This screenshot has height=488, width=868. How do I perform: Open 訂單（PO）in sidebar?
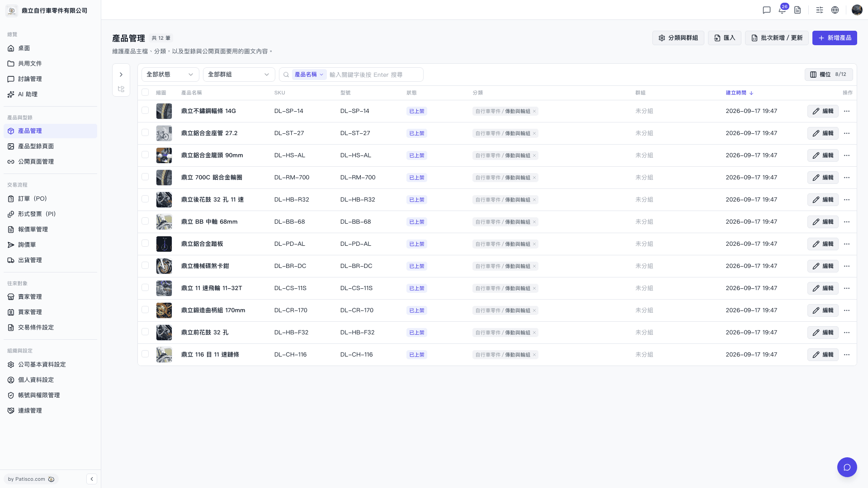tap(50, 199)
